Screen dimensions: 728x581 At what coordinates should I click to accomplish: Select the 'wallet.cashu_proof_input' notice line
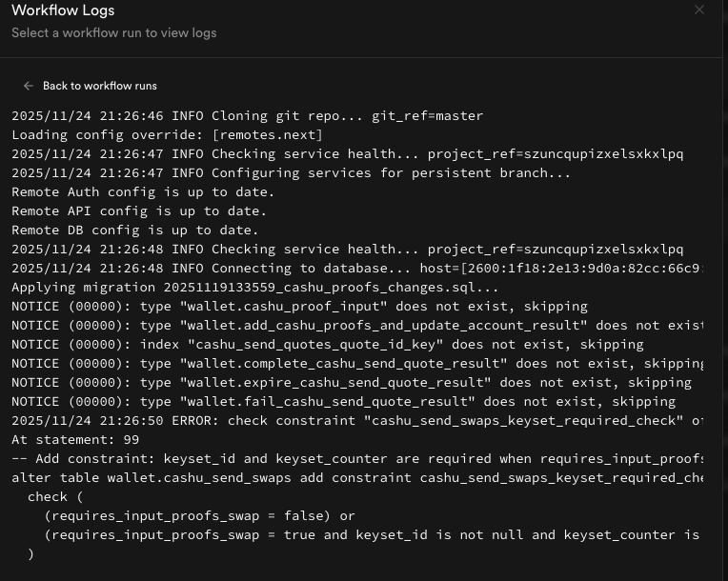[299, 307]
